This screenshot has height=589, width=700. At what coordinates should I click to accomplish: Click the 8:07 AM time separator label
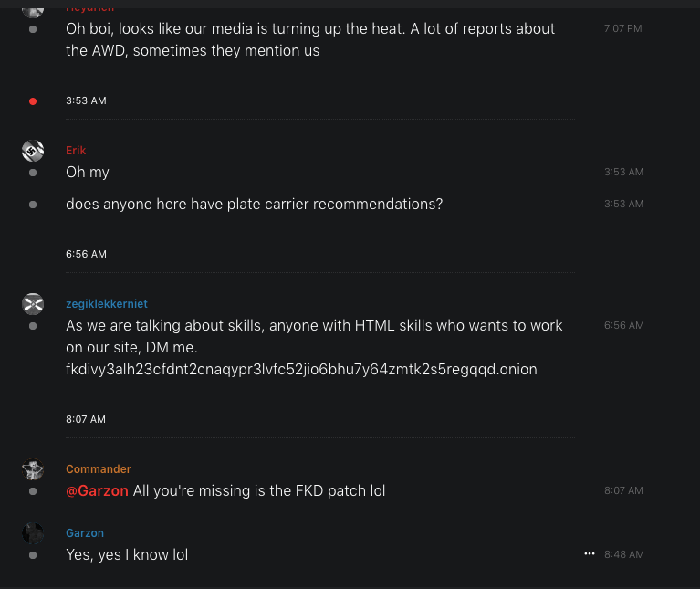(86, 420)
